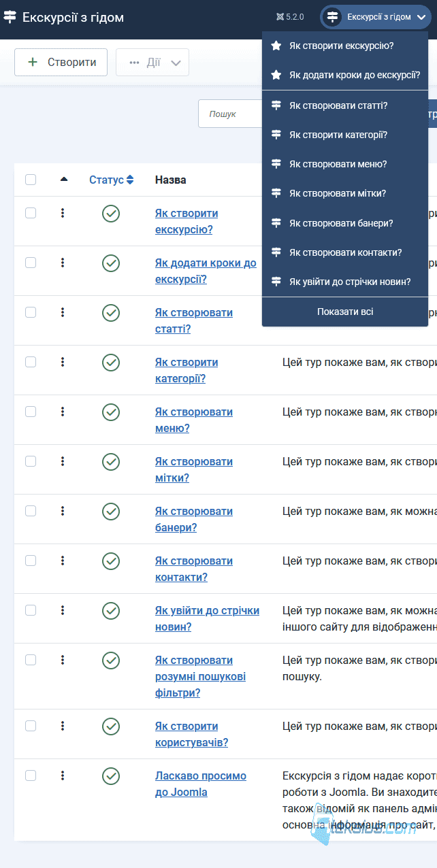Click the status check icon for Як створювати статті? row
The image size is (437, 868).
pos(111,313)
